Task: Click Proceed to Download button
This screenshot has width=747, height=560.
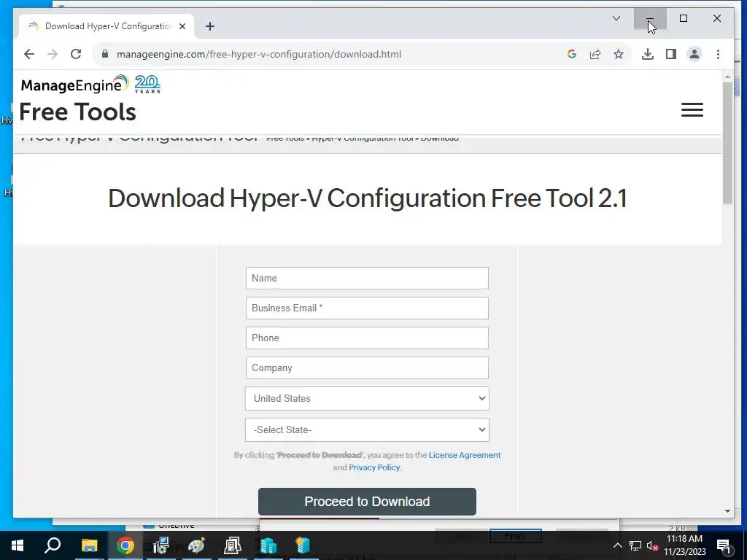Action: pos(367,502)
